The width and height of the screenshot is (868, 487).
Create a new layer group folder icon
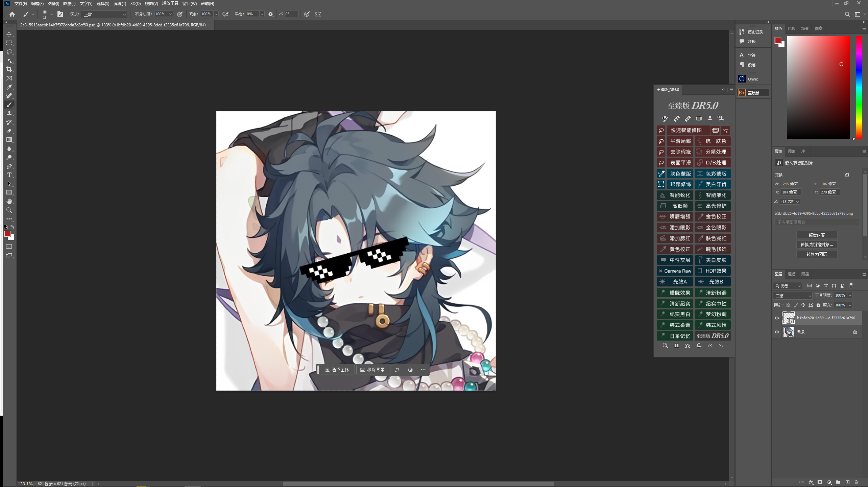tap(838, 482)
